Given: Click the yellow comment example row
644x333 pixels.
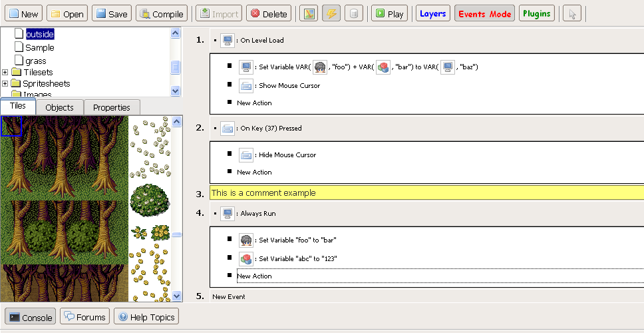Looking at the screenshot, I should click(x=426, y=193).
